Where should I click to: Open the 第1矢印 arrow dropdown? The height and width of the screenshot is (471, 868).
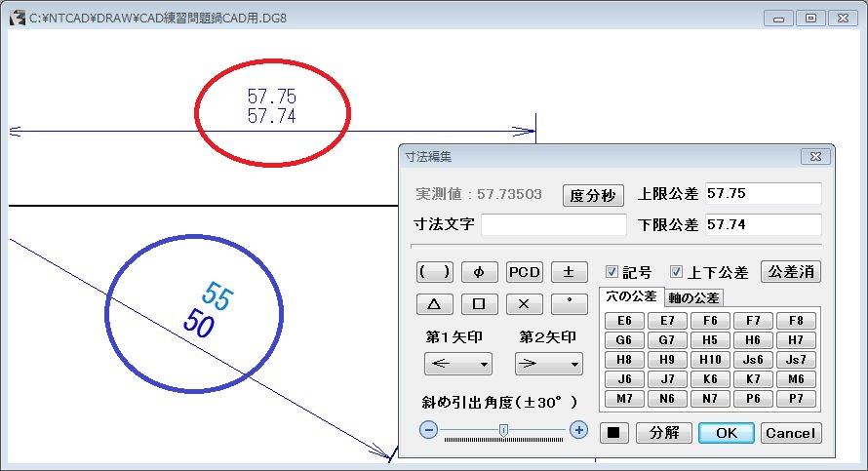coord(457,364)
